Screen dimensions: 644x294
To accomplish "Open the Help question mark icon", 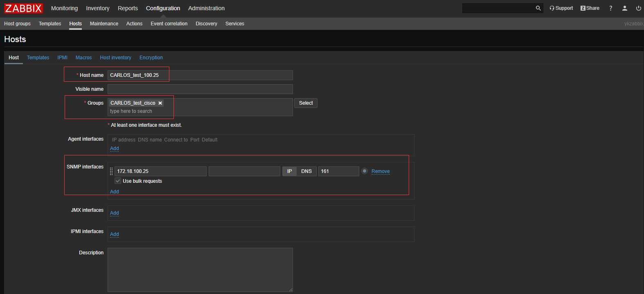I will point(611,8).
